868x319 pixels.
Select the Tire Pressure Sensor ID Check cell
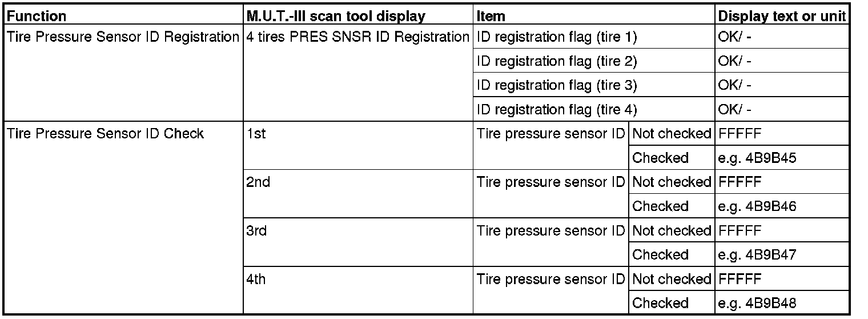(x=105, y=134)
